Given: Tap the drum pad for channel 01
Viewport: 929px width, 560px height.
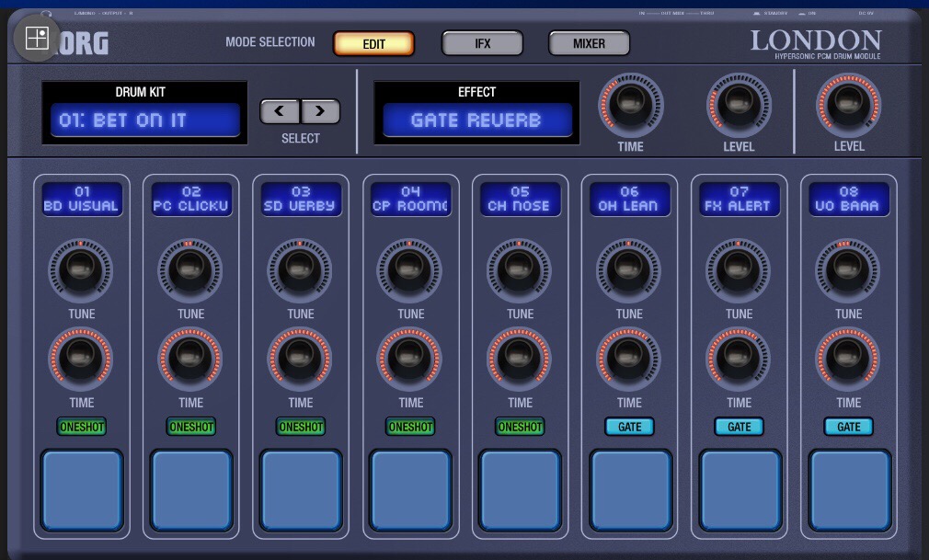Looking at the screenshot, I should [x=81, y=490].
